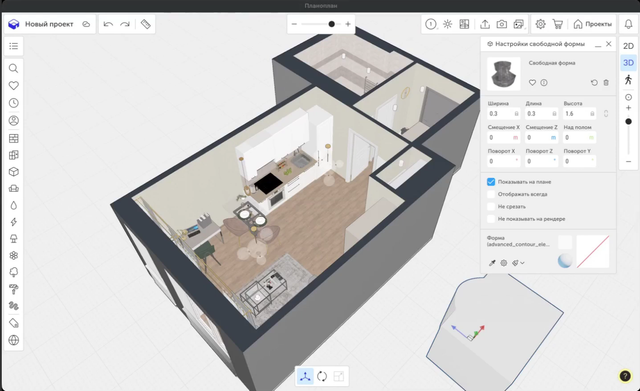Open the paint roller finishing tool

(13, 289)
